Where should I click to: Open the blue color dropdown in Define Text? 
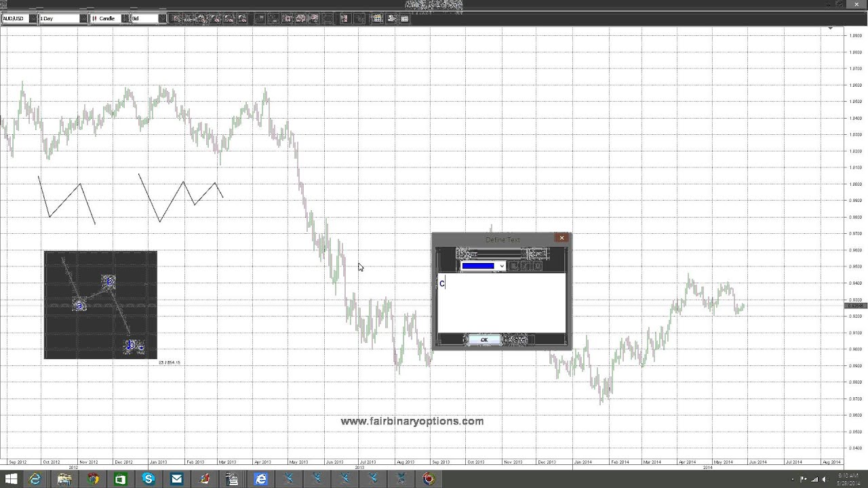click(483, 266)
